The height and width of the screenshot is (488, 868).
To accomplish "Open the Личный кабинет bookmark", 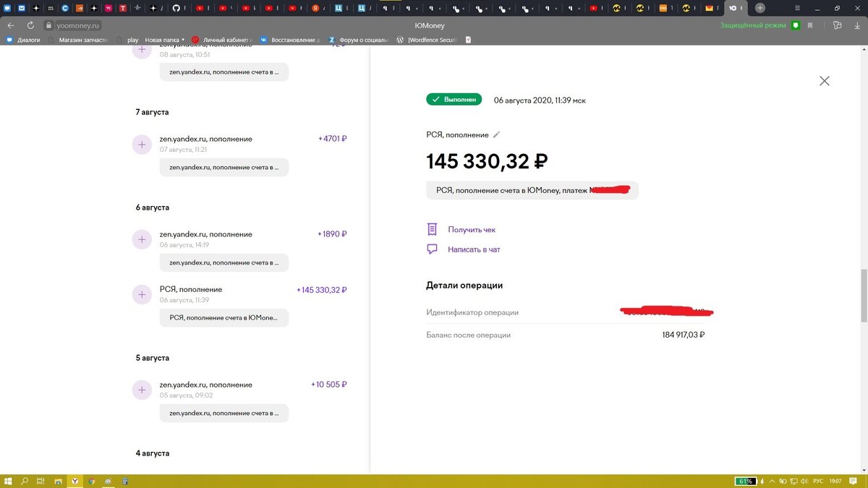I will click(x=221, y=40).
